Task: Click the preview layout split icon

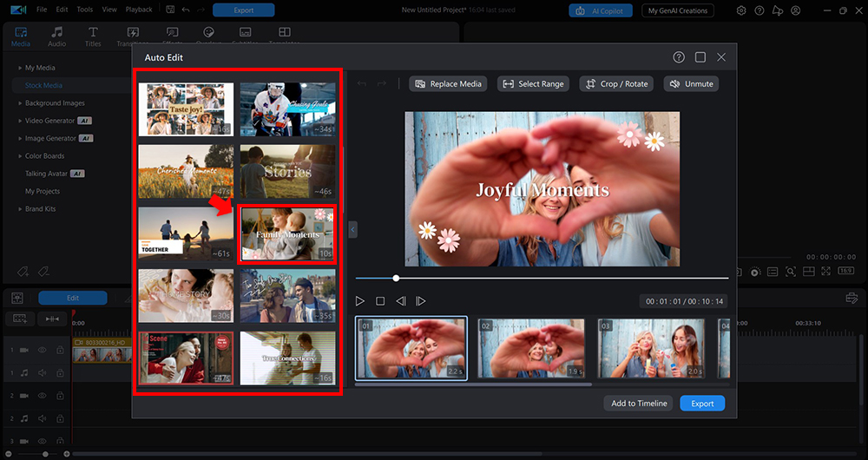Action: click(809, 272)
